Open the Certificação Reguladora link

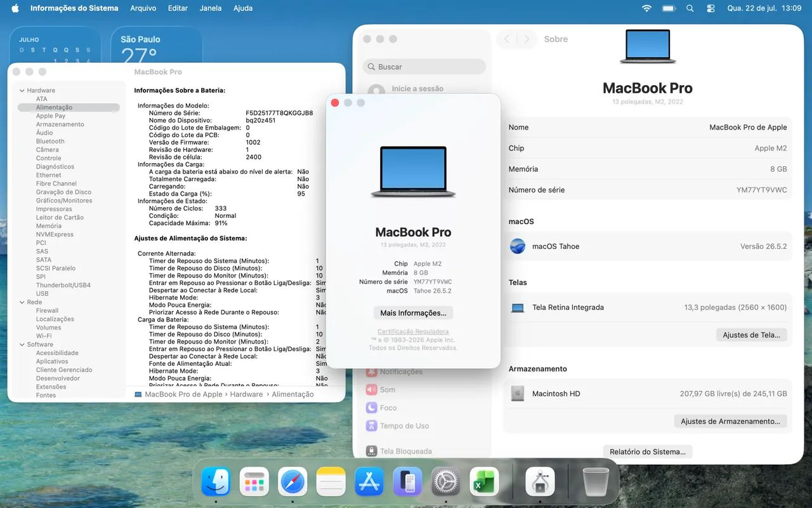pos(413,331)
